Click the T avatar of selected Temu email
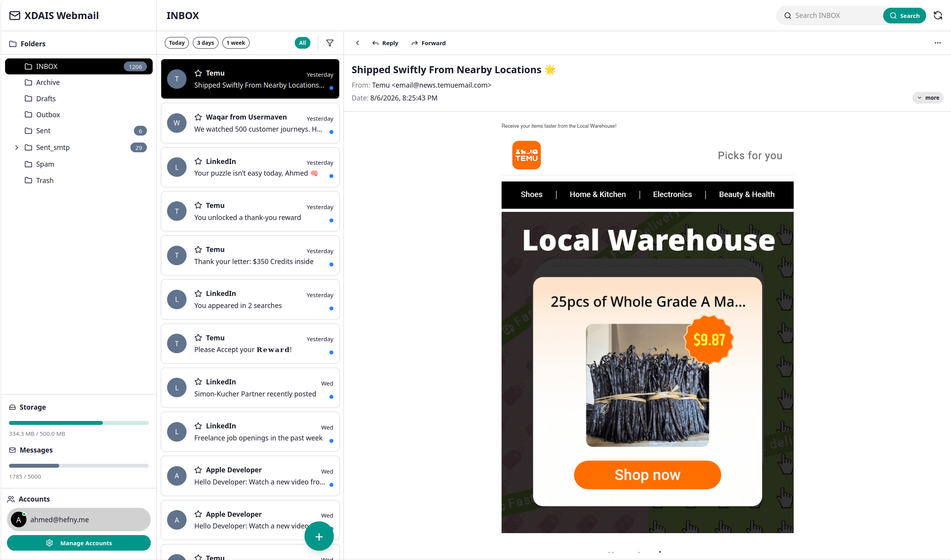 [x=177, y=79]
